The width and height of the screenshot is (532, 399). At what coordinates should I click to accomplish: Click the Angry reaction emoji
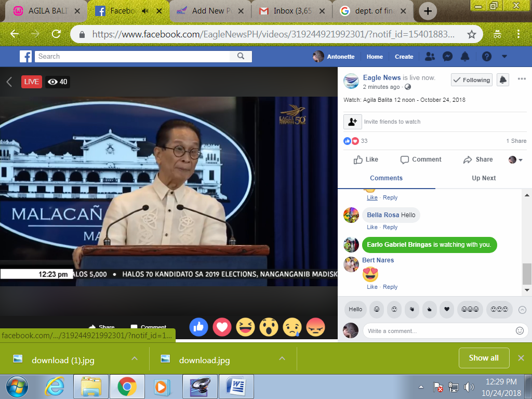pos(315,327)
